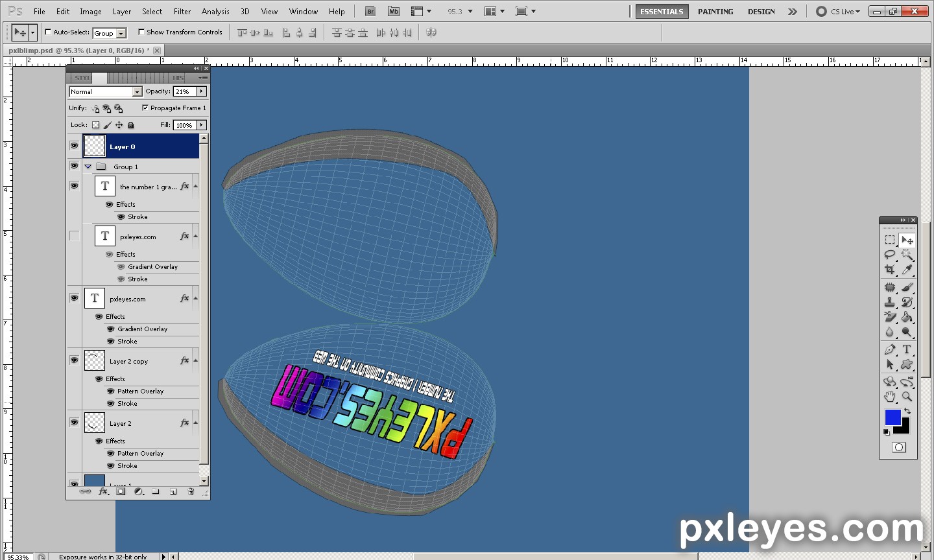Uncheck Propagate Frame 1
The height and width of the screenshot is (560, 934).
[x=145, y=108]
